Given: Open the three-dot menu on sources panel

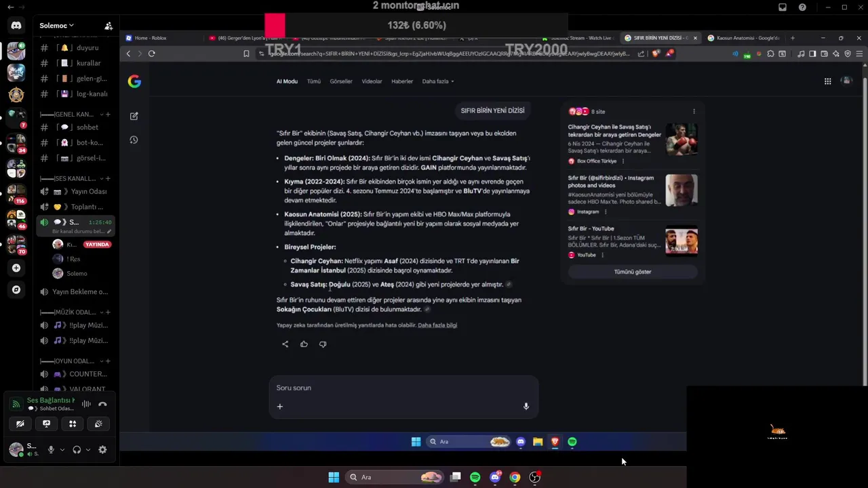Looking at the screenshot, I should coord(694,111).
